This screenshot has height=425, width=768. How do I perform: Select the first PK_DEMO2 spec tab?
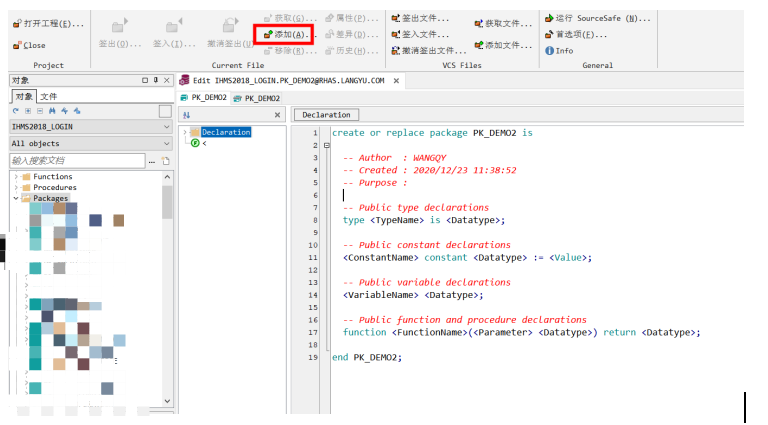[204, 98]
